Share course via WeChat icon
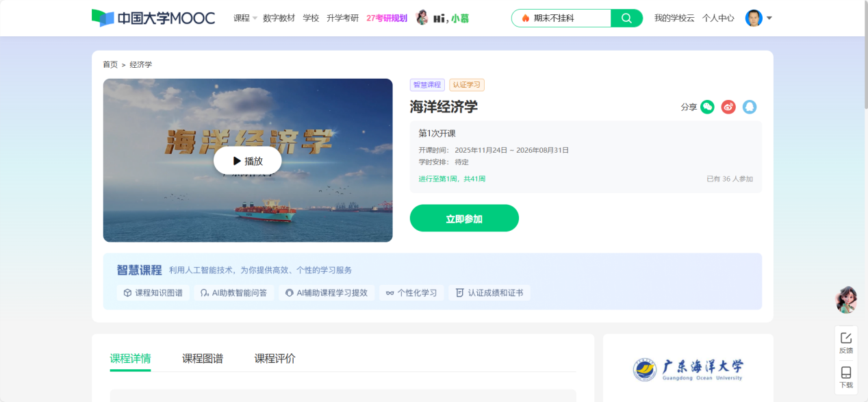This screenshot has height=402, width=868. (x=707, y=107)
